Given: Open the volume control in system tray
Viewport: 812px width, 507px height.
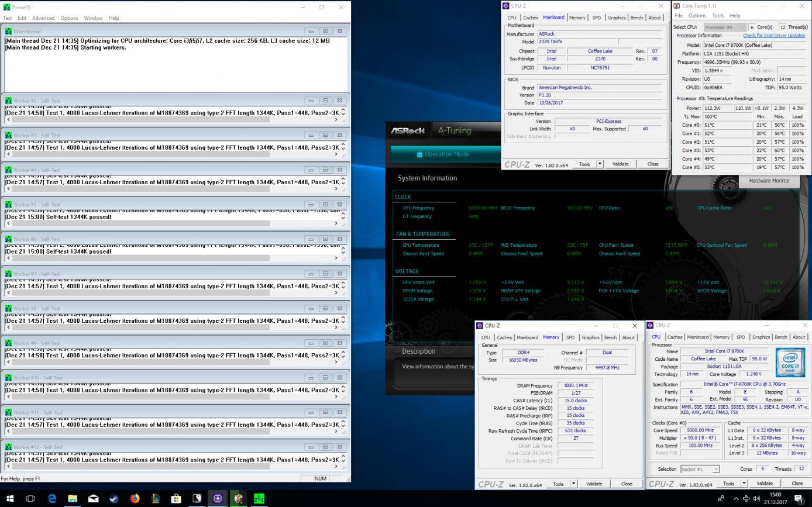Looking at the screenshot, I should coord(757,499).
